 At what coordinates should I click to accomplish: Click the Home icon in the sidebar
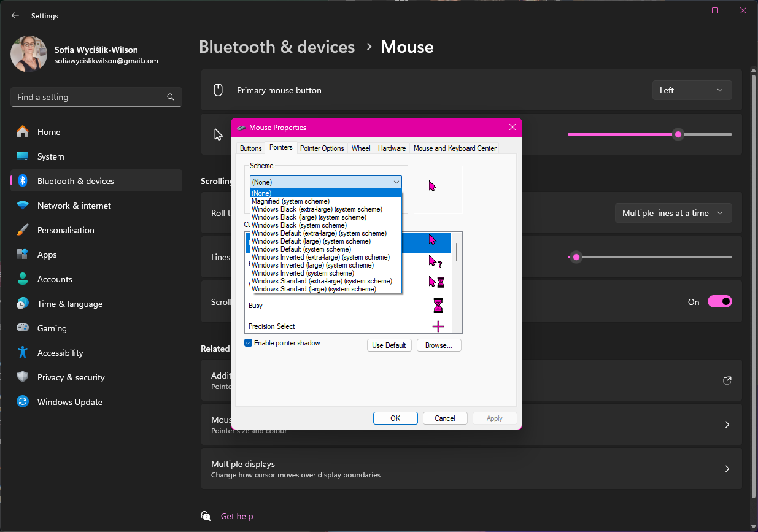[23, 132]
